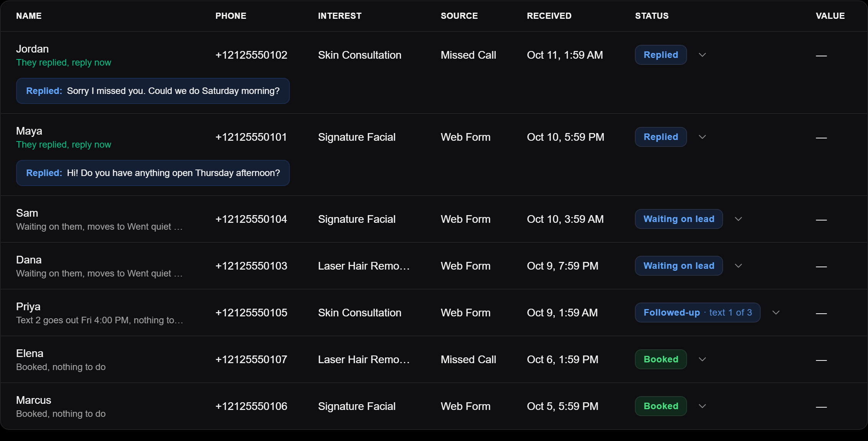The width and height of the screenshot is (868, 441).
Task: Open status chevron next to Priya's Followed-up badge
Action: point(776,313)
